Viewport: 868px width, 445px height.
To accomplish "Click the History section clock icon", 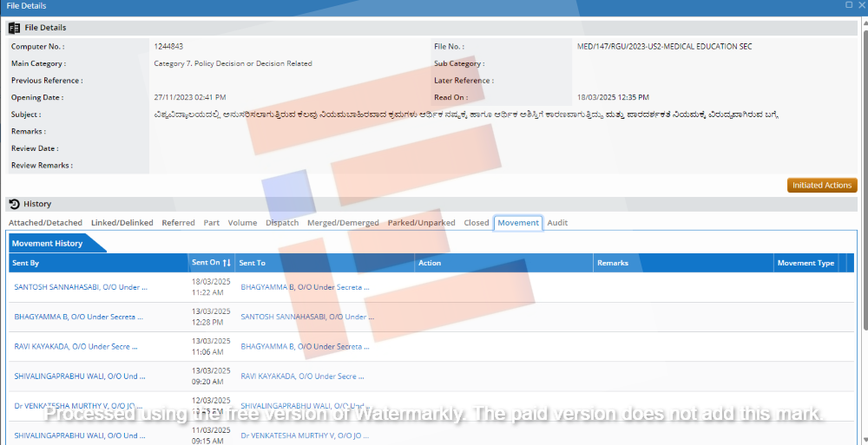I will tap(14, 204).
